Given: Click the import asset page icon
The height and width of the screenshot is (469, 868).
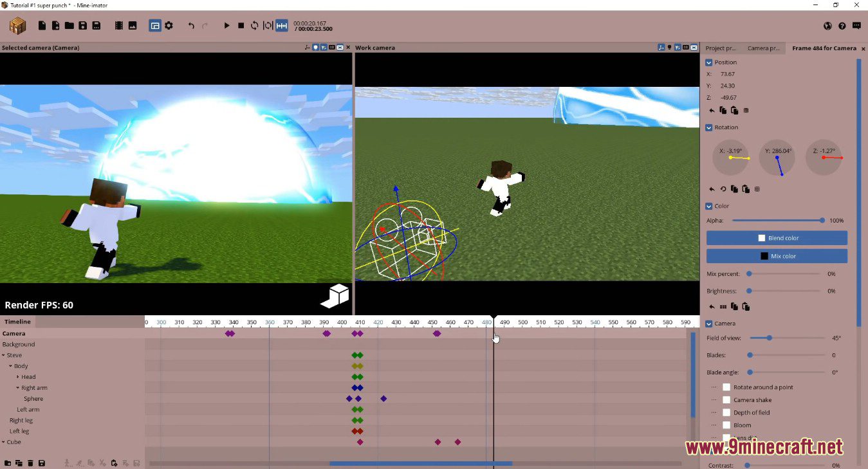Looking at the screenshot, I should coord(56,26).
